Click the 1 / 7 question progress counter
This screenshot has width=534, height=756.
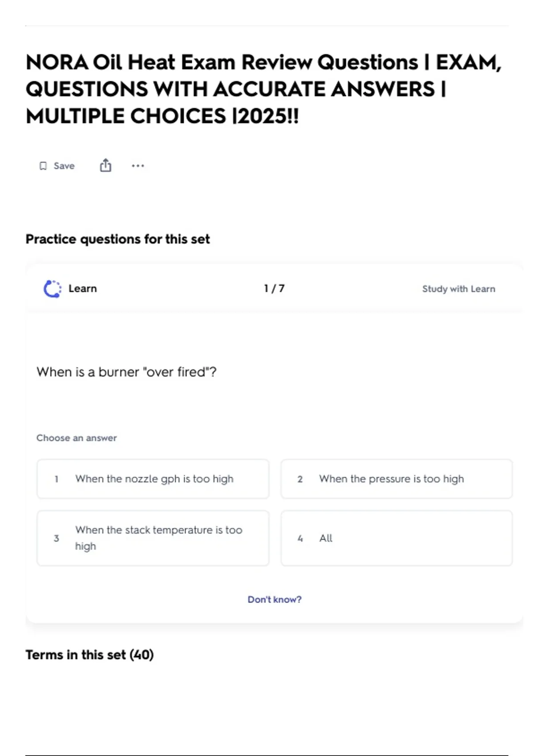point(274,289)
